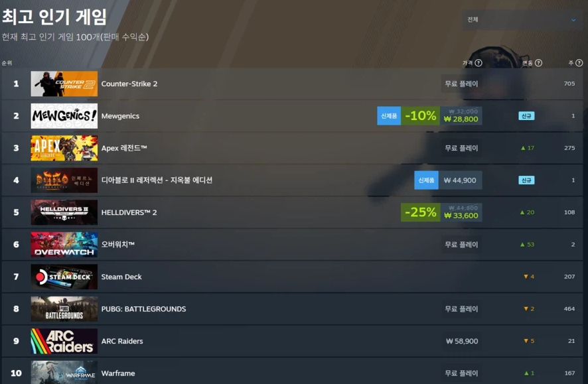Click the HELLDIVERS 2 title link
The height and width of the screenshot is (384, 588).
click(129, 212)
